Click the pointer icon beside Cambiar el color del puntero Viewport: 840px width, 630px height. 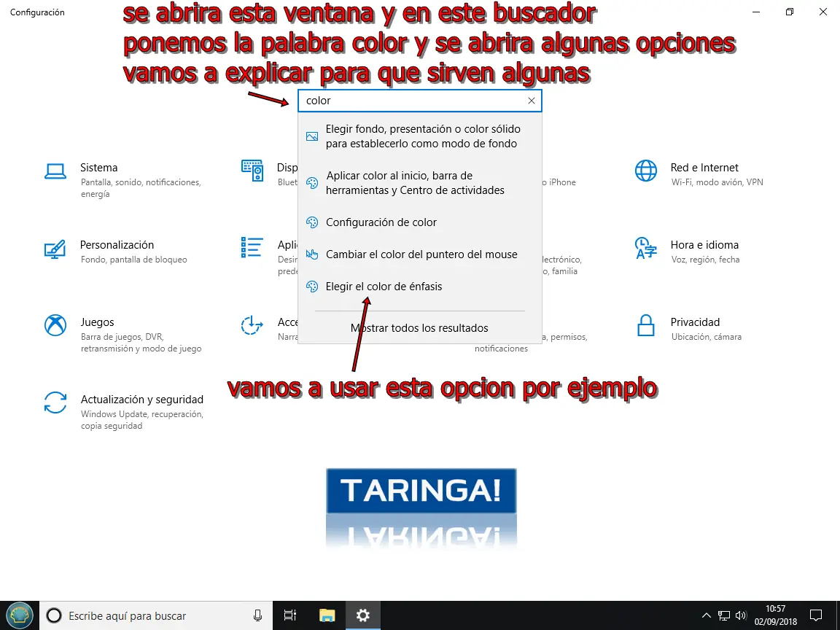coord(312,254)
